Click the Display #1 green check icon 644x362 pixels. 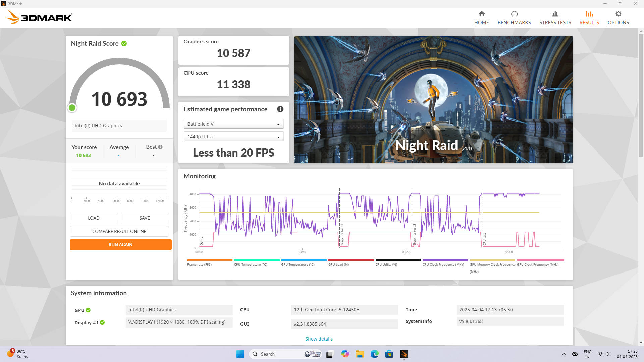coord(102,323)
